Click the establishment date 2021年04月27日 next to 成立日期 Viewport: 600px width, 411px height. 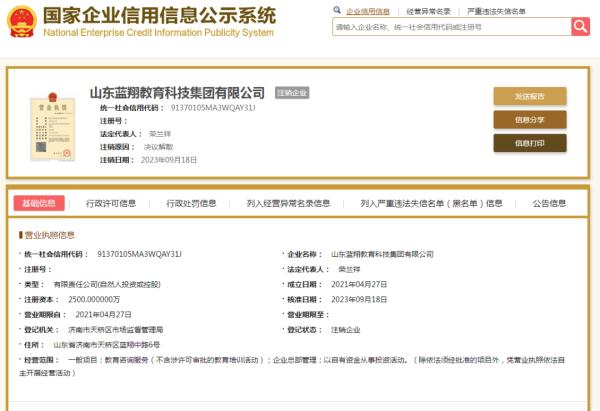click(359, 284)
